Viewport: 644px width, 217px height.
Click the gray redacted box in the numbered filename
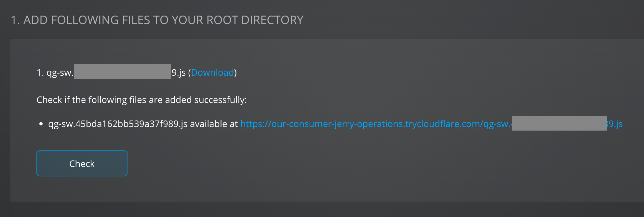[122, 72]
